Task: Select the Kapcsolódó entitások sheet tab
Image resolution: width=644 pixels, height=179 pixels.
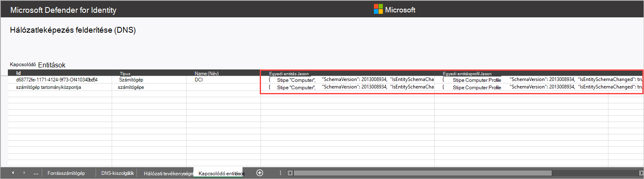Action: 218,173
